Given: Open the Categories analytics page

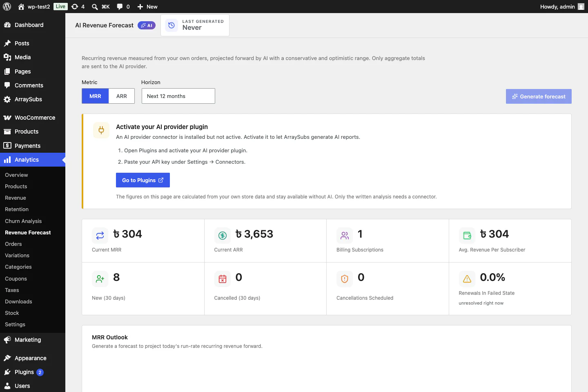Looking at the screenshot, I should click(x=18, y=267).
